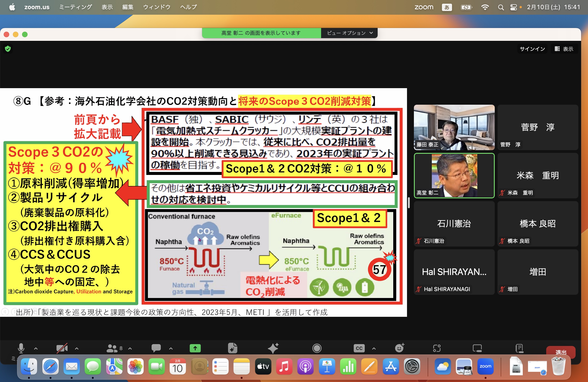Image resolution: width=588 pixels, height=382 pixels.
Task: Click the record circle icon
Action: click(x=317, y=348)
